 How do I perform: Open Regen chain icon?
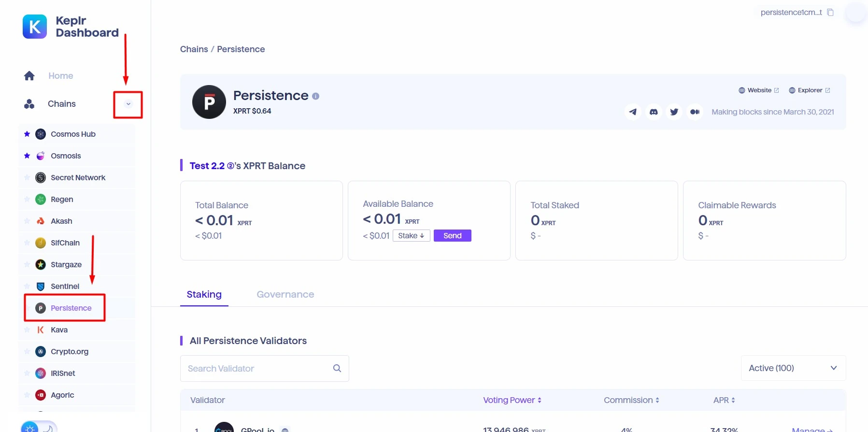coord(41,199)
